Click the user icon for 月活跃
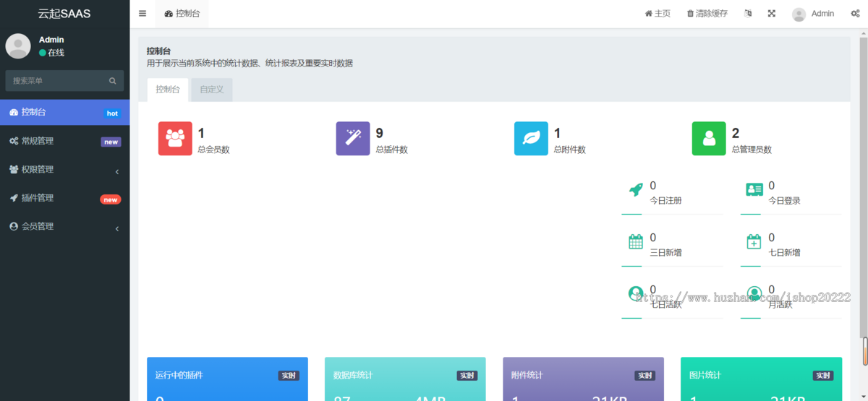 point(754,293)
